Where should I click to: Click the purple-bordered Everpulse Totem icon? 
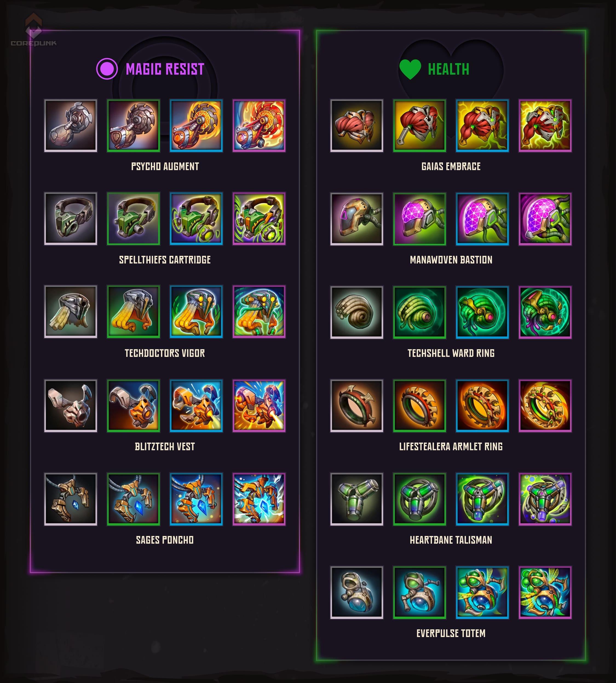tap(545, 592)
